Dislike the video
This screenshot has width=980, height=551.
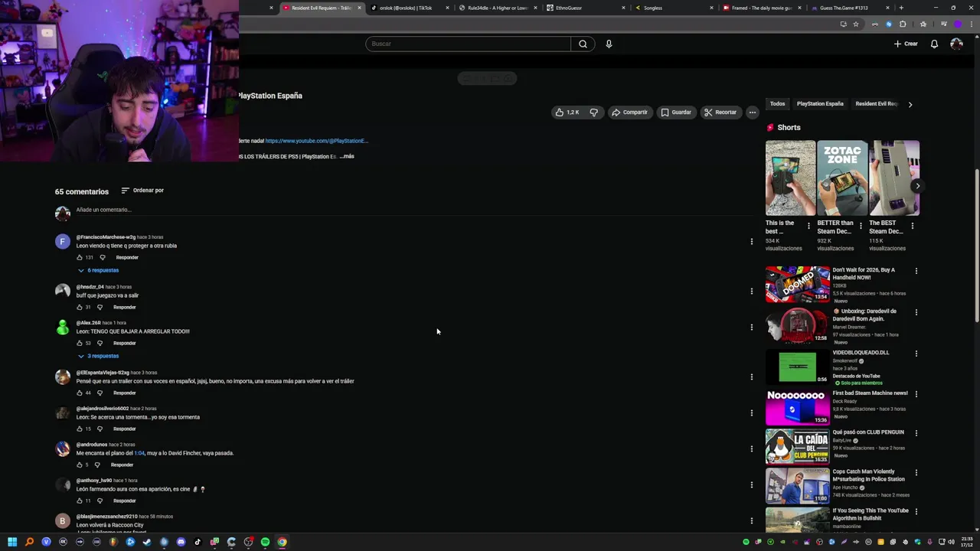click(x=593, y=112)
